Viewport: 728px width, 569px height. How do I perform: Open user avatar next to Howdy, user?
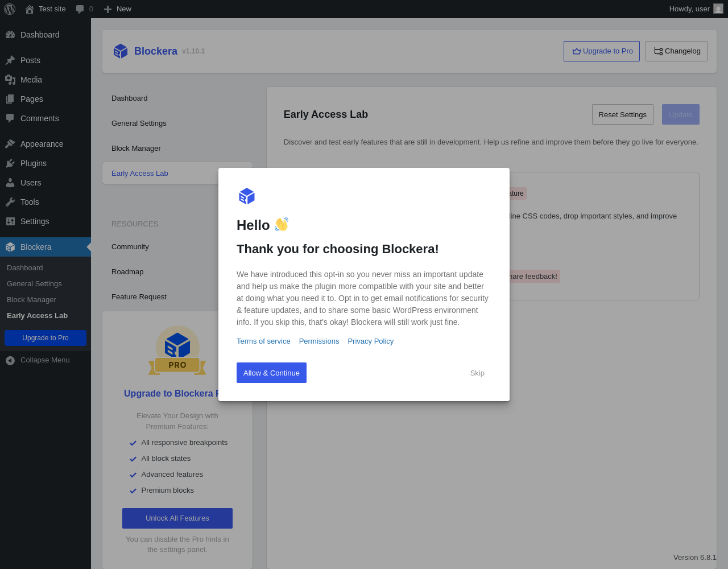(718, 9)
